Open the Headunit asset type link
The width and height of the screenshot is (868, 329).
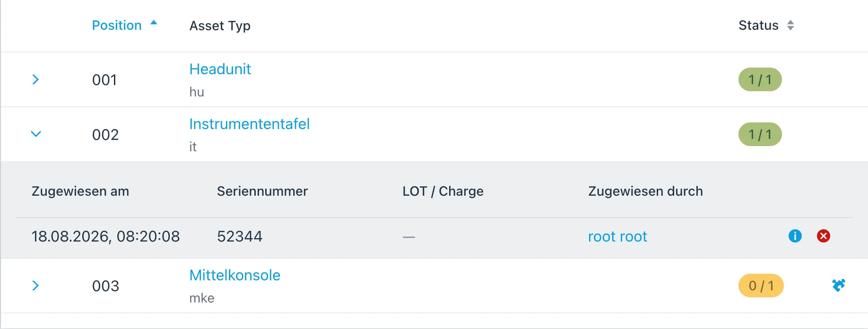pos(220,69)
